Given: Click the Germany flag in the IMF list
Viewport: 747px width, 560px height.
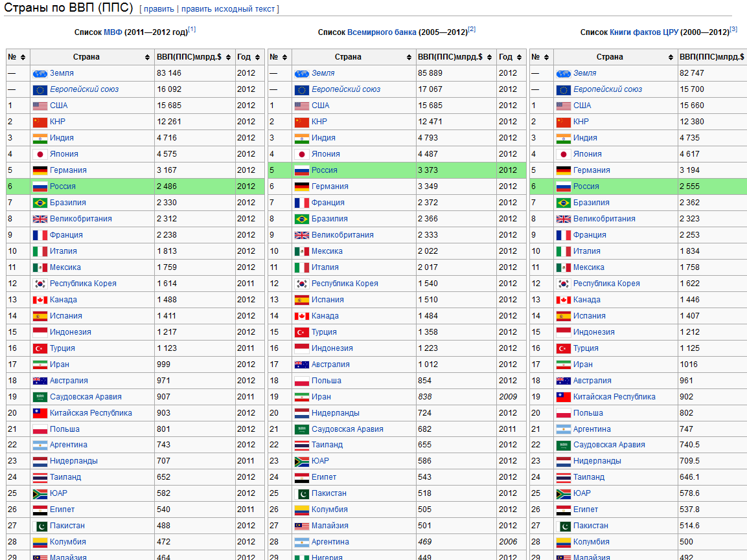Looking at the screenshot, I should pos(40,170).
